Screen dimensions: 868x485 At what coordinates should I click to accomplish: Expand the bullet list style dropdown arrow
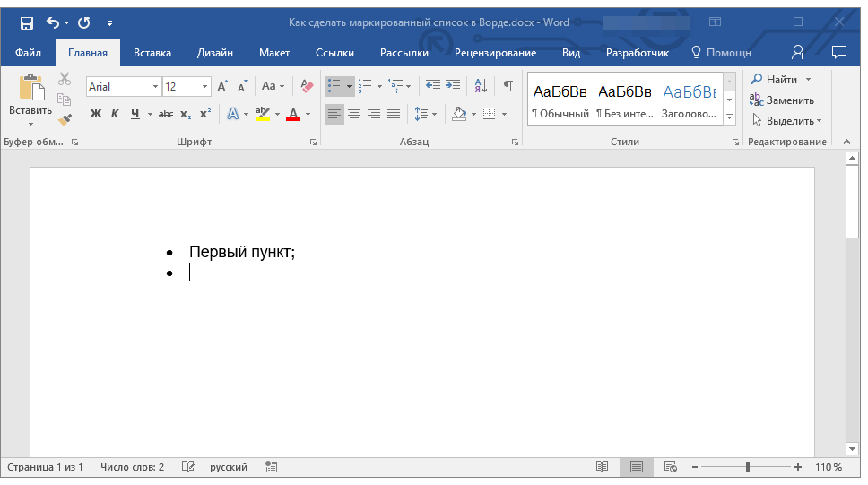[x=349, y=87]
